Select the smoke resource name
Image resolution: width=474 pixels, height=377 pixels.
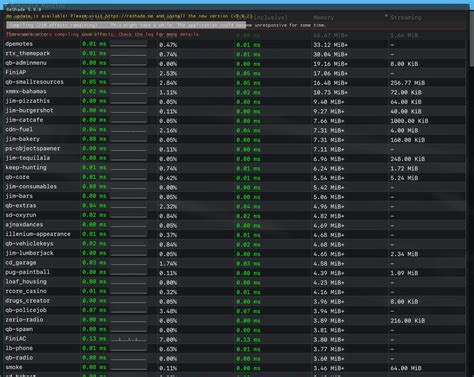[14, 367]
